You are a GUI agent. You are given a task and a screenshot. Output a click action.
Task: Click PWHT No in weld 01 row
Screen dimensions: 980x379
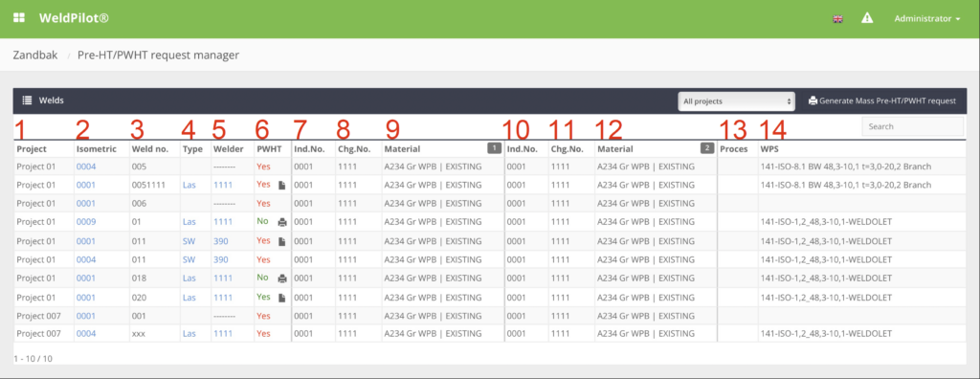[x=262, y=222]
